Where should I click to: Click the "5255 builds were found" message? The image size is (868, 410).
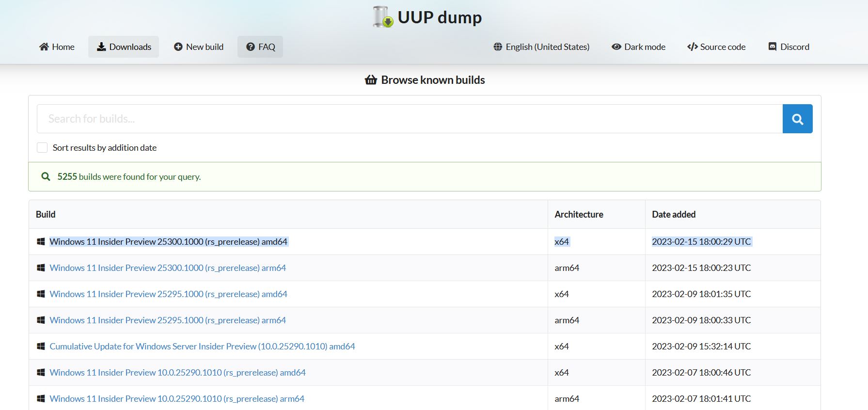pyautogui.click(x=129, y=177)
